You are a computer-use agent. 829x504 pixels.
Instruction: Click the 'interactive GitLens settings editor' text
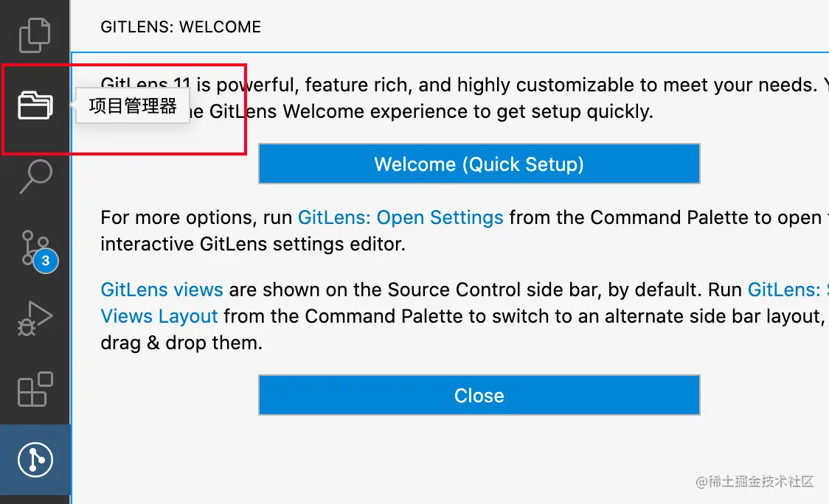(x=253, y=244)
